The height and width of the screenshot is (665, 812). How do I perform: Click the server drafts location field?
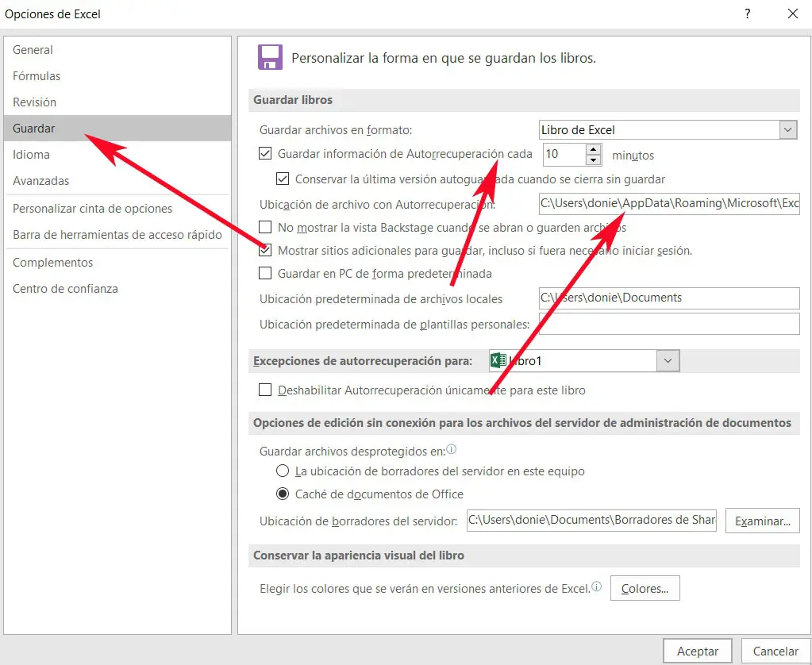tap(591, 520)
